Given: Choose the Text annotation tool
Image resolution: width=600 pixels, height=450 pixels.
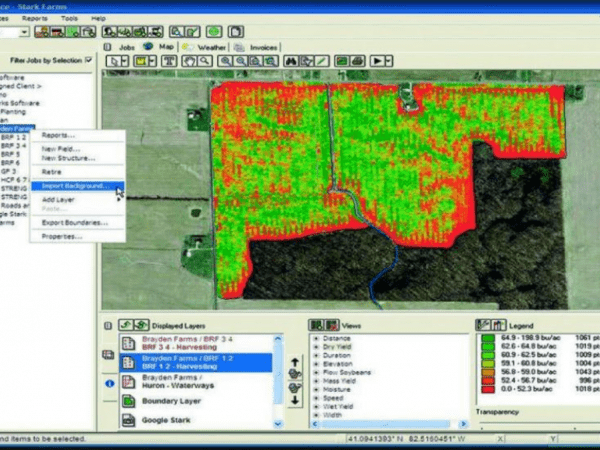Looking at the screenshot, I should [169, 61].
